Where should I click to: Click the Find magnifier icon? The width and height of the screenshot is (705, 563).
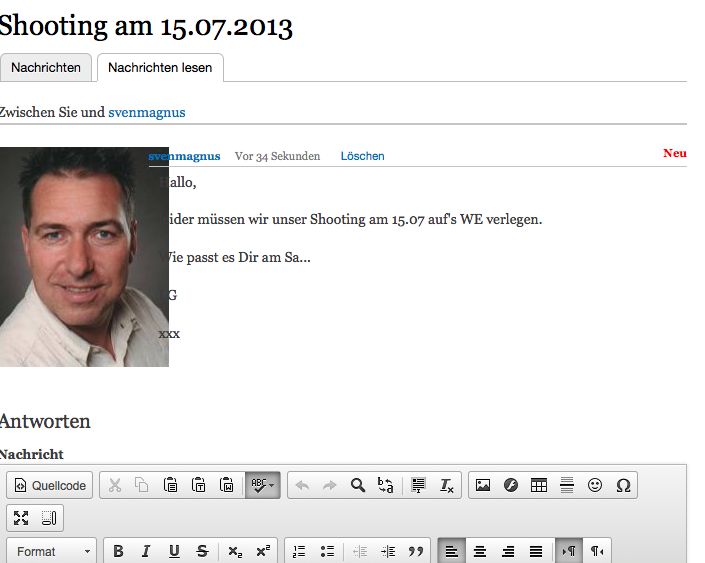(x=358, y=486)
